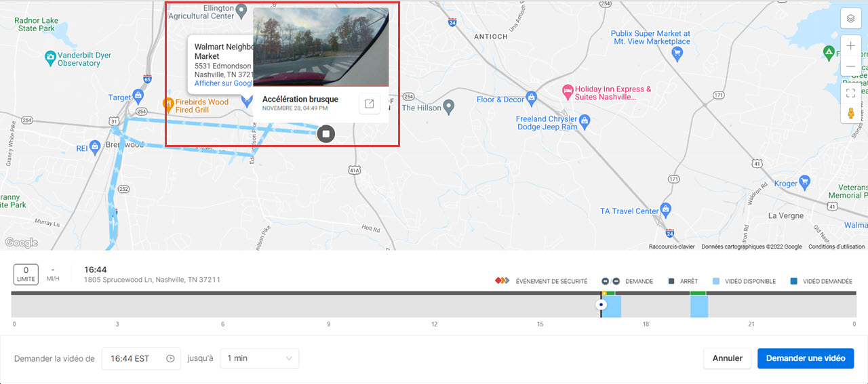Click the Annuler button

[728, 358]
